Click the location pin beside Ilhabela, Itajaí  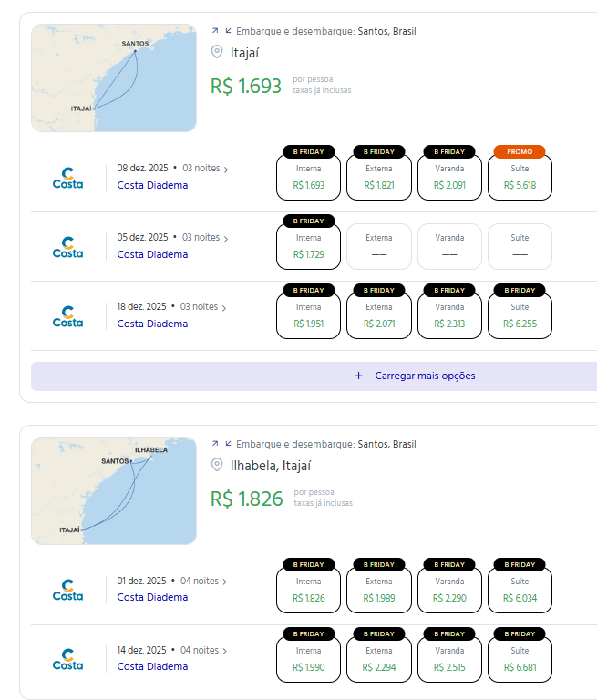click(x=217, y=465)
